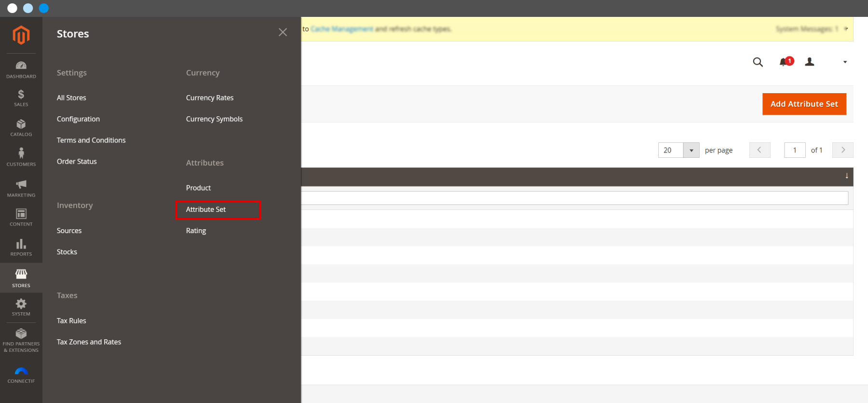Open the Sales sidebar menu
The image size is (868, 403).
pos(21,98)
